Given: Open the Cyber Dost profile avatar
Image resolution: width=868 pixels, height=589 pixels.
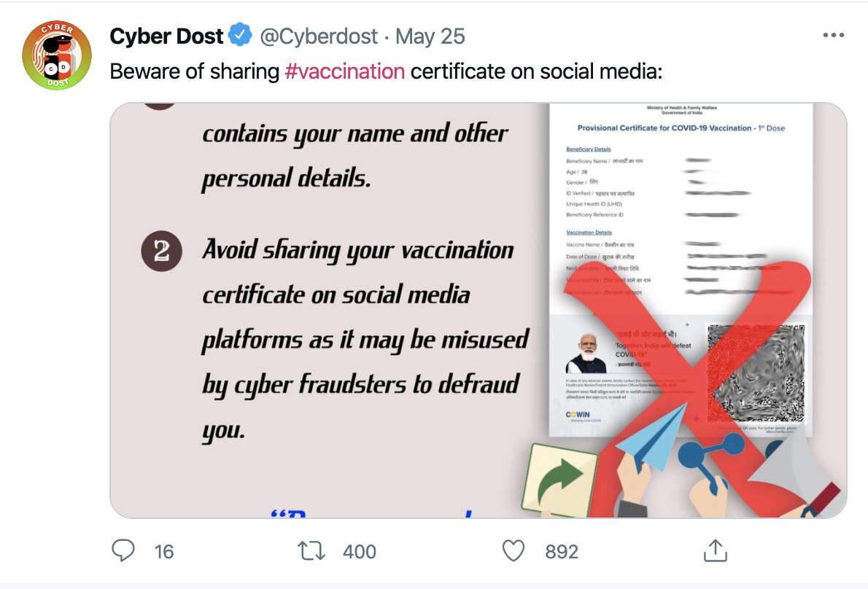Looking at the screenshot, I should click(x=57, y=55).
